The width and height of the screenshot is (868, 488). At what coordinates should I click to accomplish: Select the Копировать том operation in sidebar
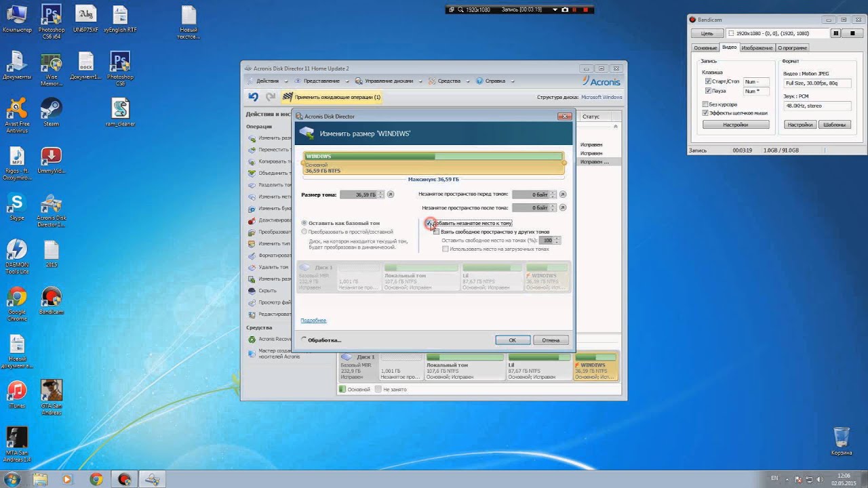[270, 161]
